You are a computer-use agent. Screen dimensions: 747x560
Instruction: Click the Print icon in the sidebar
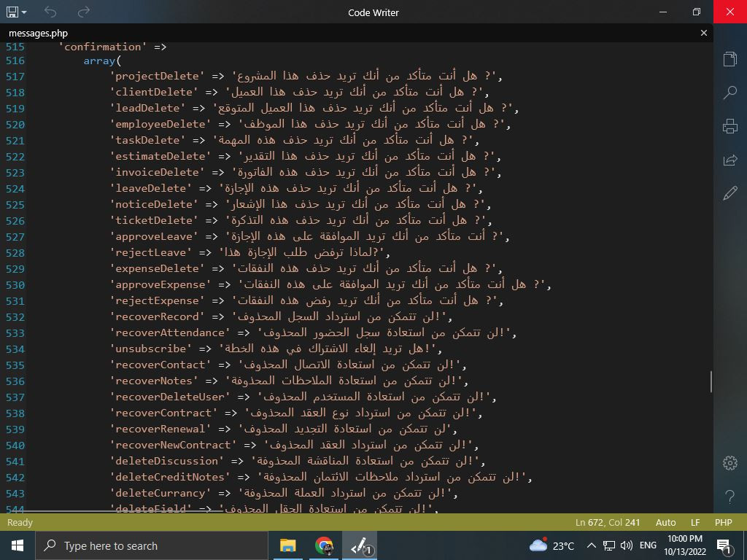point(729,126)
